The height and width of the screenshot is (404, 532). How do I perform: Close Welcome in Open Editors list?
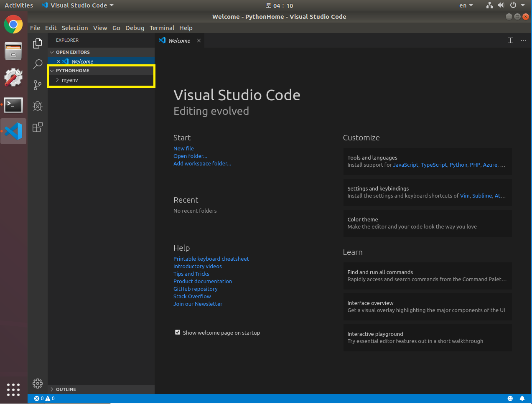pos(59,61)
